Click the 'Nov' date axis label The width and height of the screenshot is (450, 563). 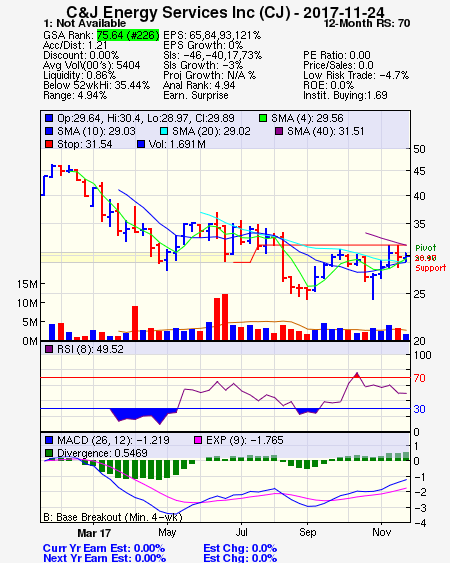click(381, 532)
